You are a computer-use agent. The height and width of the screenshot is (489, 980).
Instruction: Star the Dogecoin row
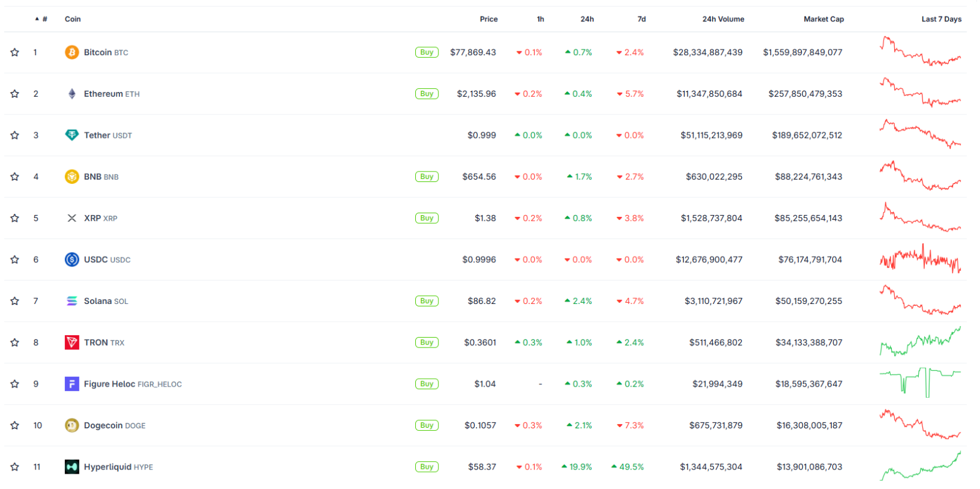(x=15, y=425)
